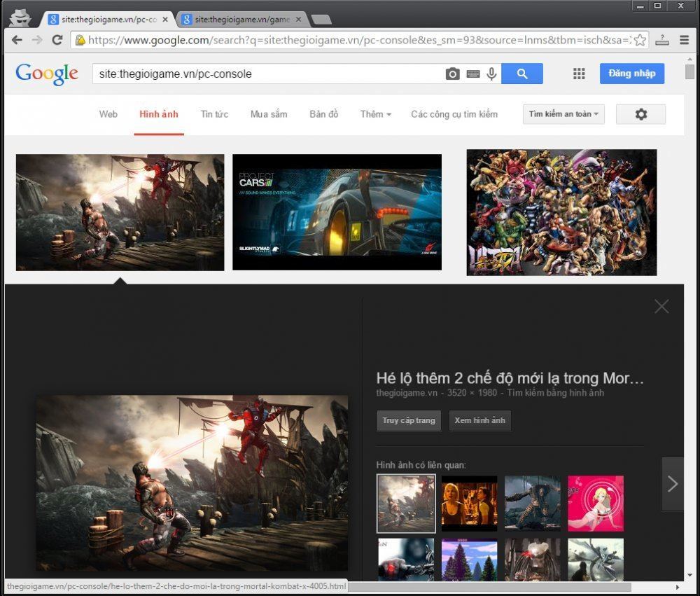
Task: Open related thumbnail with red-eyed robot
Action: [406, 560]
